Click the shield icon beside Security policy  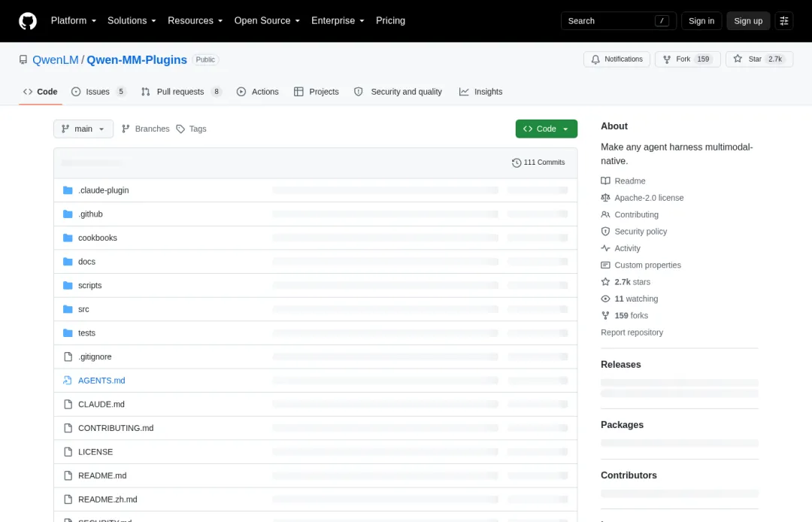pyautogui.click(x=605, y=232)
